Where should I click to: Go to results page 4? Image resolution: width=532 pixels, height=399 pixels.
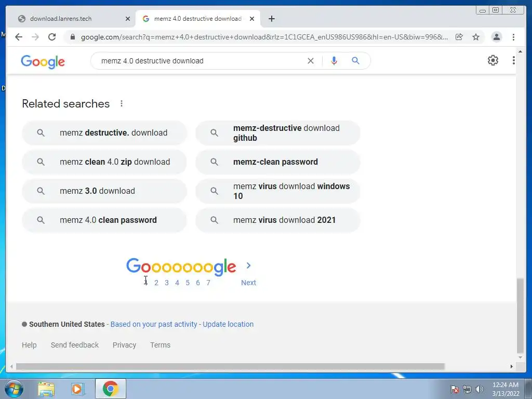[177, 283]
